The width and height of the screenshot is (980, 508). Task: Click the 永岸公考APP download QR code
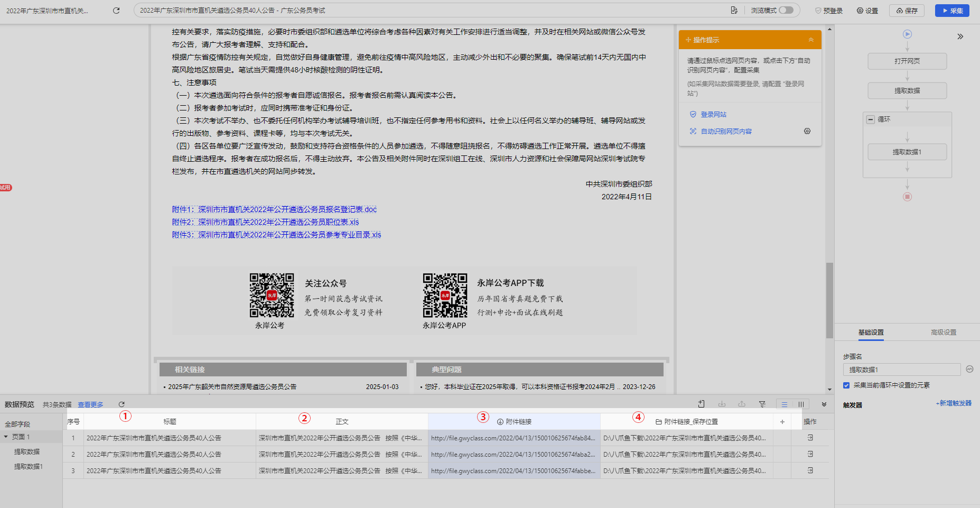tap(445, 295)
